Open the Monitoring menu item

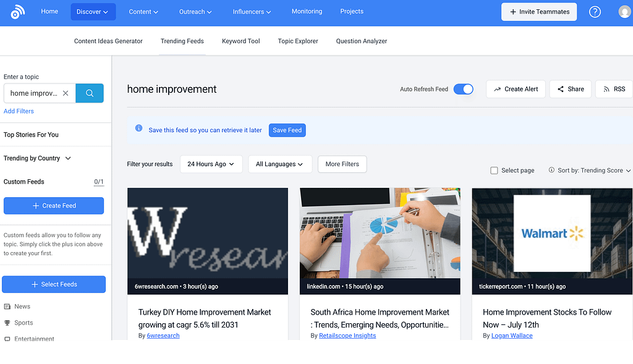tap(307, 12)
